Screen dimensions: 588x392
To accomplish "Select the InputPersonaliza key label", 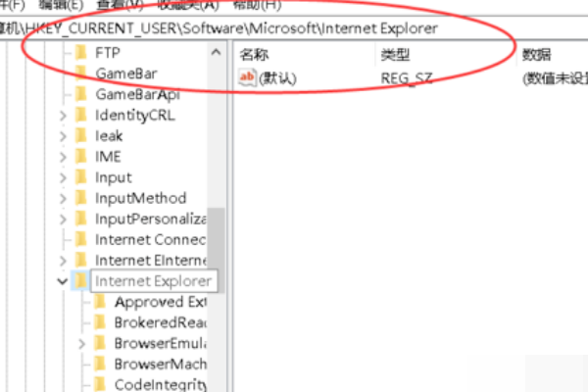I will pos(151,220).
